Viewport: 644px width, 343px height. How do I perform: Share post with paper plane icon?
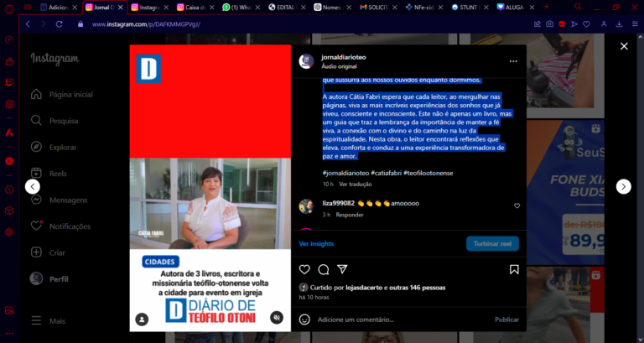coord(342,269)
